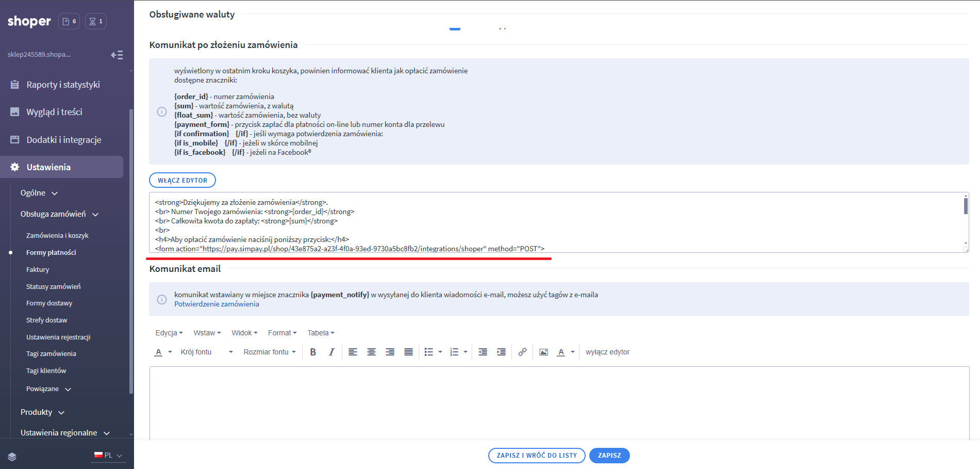Insert a bulleted list

coord(428,352)
